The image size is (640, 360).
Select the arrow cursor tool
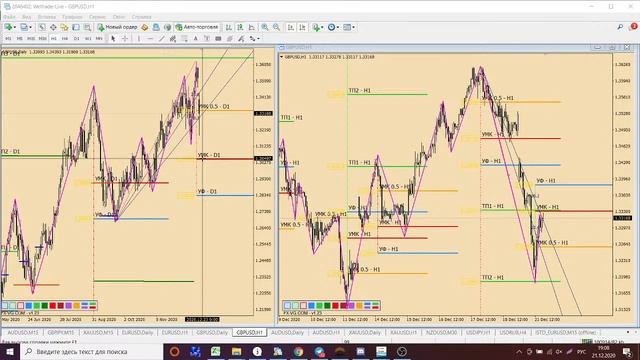coord(113,39)
